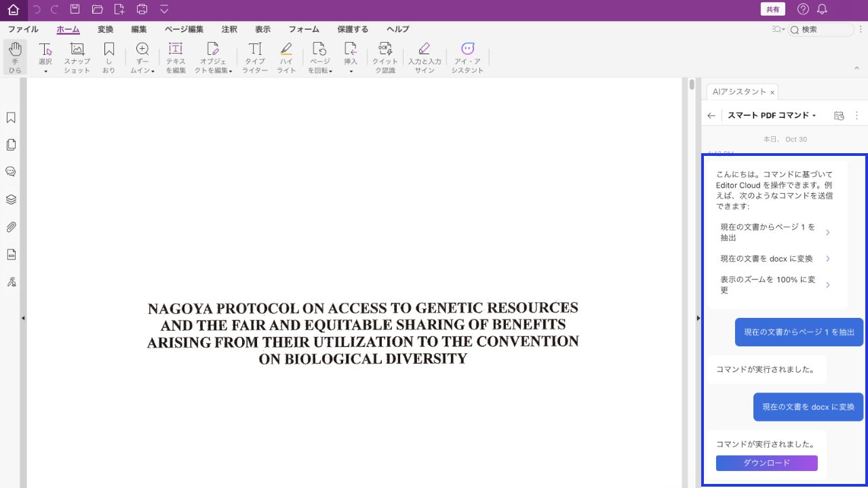Screen dimensions: 868x488
Task: Choose suggestion 現在の文書を docx に変換
Action: 776,259
